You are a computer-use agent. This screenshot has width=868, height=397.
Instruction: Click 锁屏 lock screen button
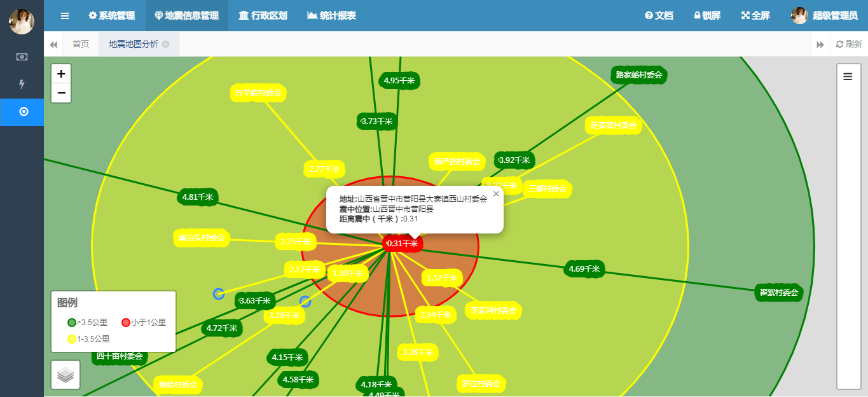point(707,15)
